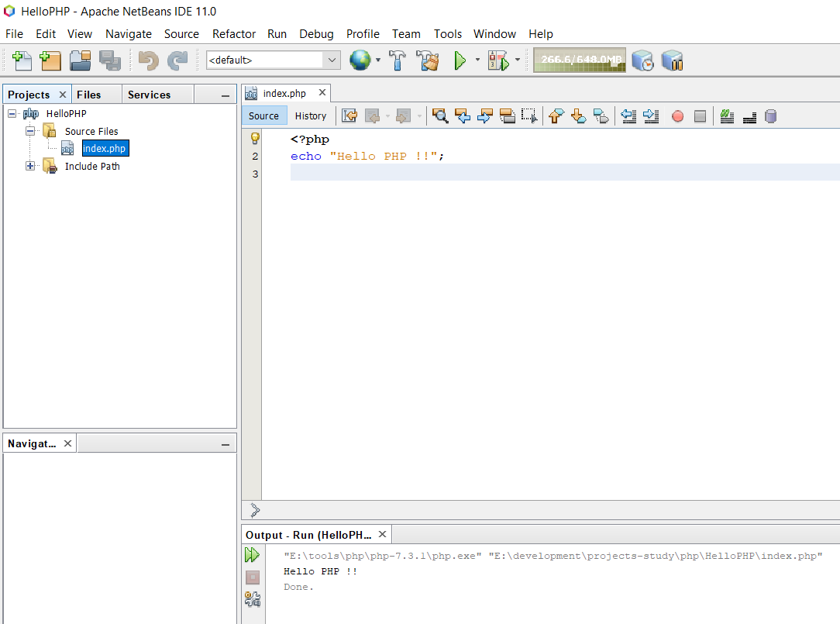Close the Projects tab

pyautogui.click(x=63, y=95)
